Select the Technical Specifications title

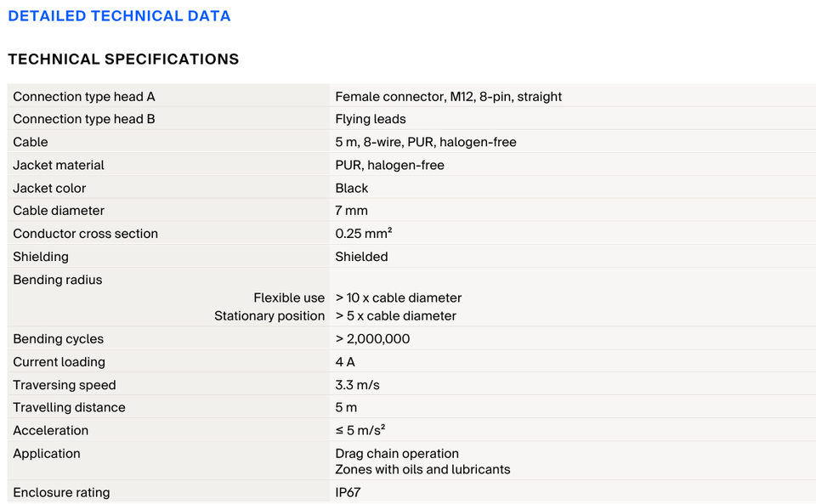(123, 59)
